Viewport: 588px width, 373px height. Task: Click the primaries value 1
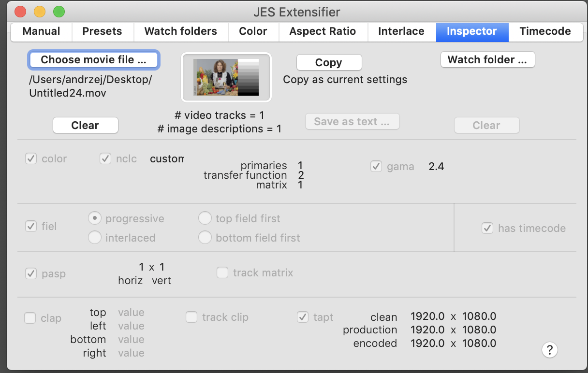(x=300, y=166)
